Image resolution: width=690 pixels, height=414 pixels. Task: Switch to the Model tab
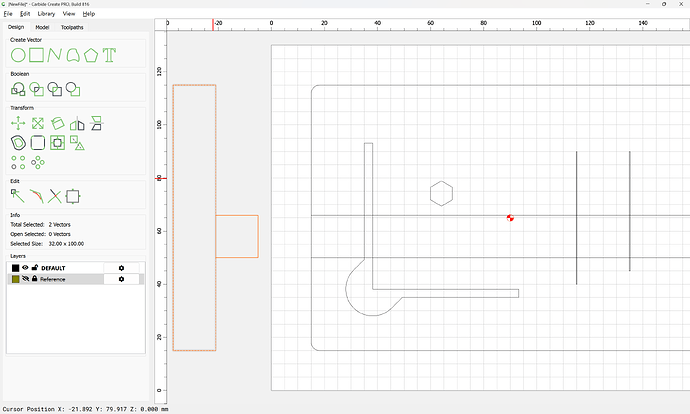(x=42, y=27)
